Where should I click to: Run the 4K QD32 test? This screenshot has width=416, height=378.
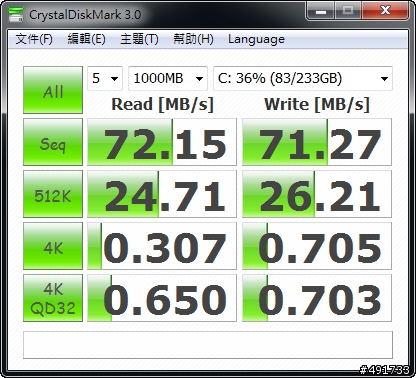point(53,298)
